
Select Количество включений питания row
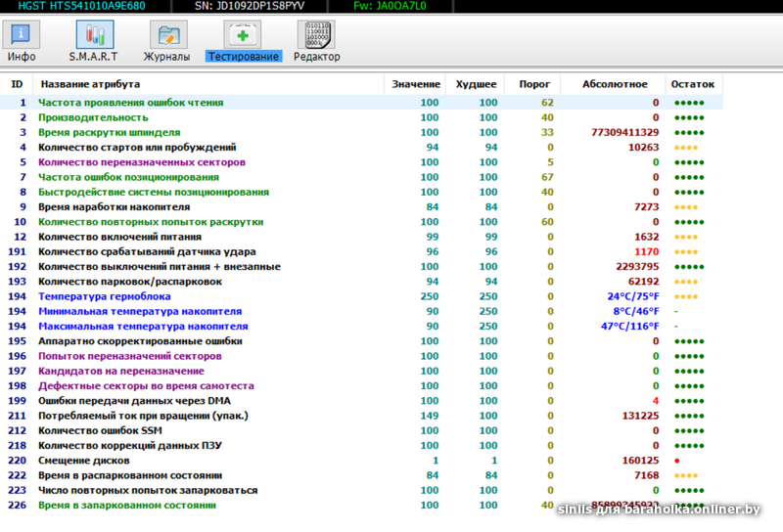(361, 237)
